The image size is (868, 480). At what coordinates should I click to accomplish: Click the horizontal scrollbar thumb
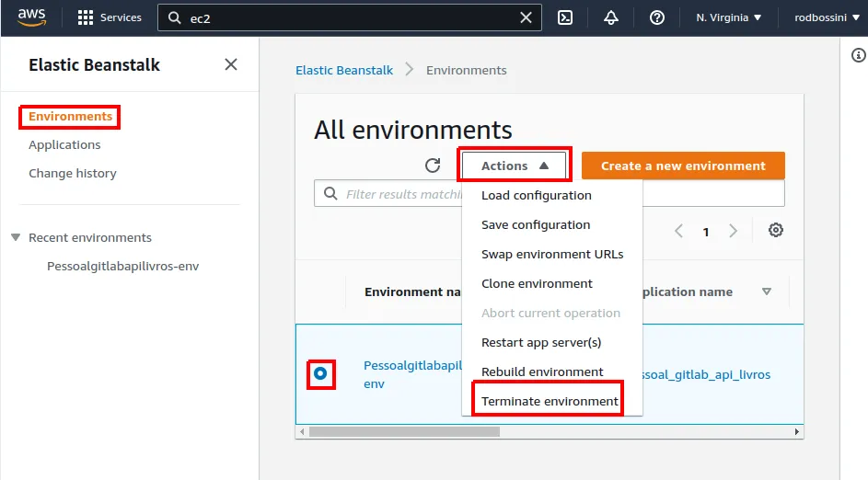click(404, 431)
